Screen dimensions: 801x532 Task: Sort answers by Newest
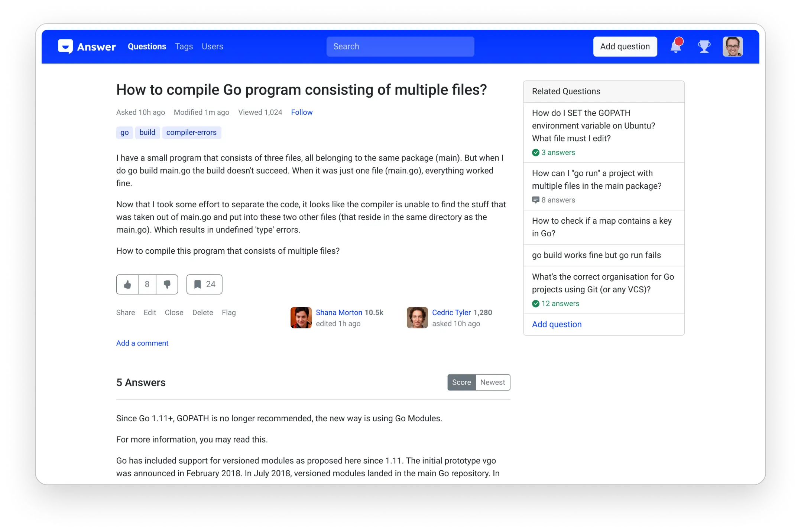(x=493, y=382)
